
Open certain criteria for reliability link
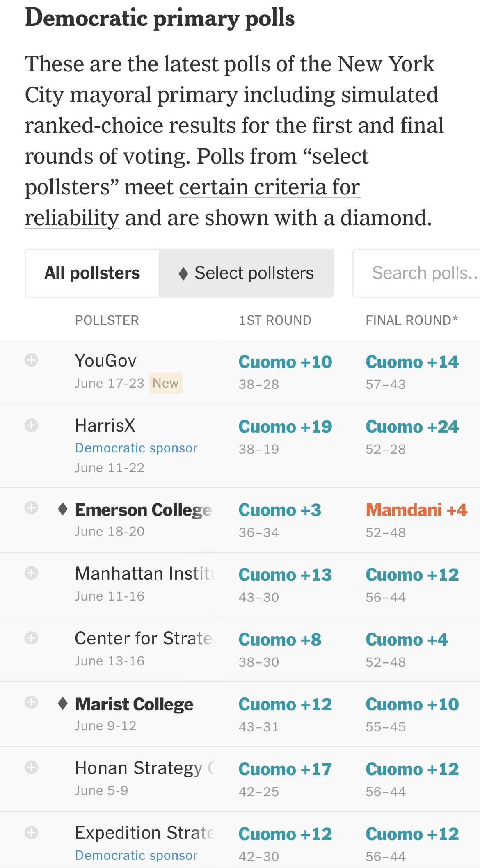[x=192, y=202]
